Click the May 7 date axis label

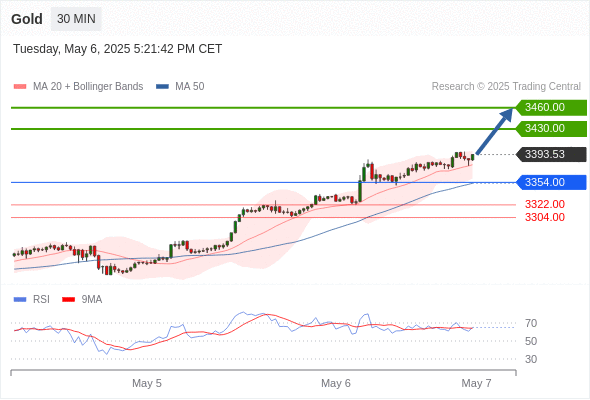(x=476, y=383)
